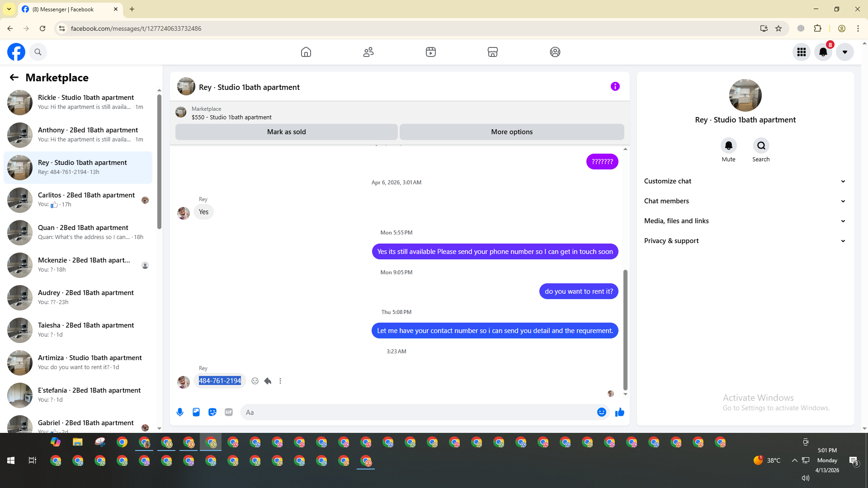Image resolution: width=868 pixels, height=488 pixels.
Task: Open the browser extensions puzzle icon
Action: click(818, 28)
